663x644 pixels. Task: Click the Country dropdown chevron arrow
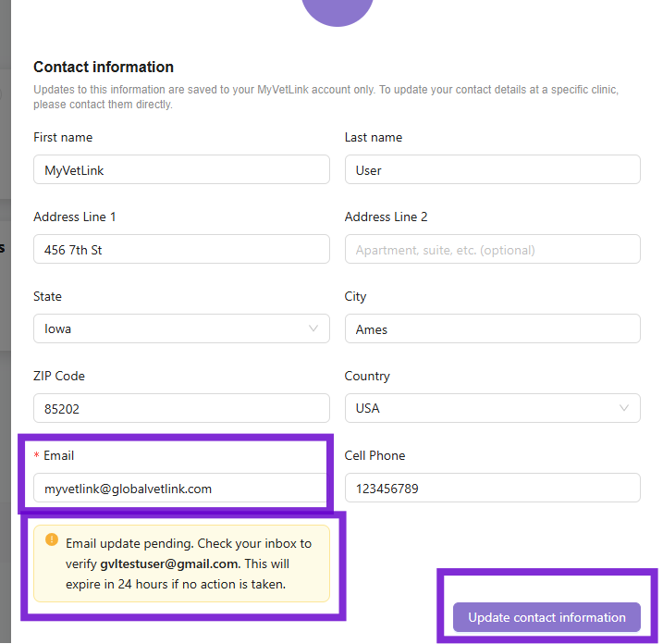[624, 408]
